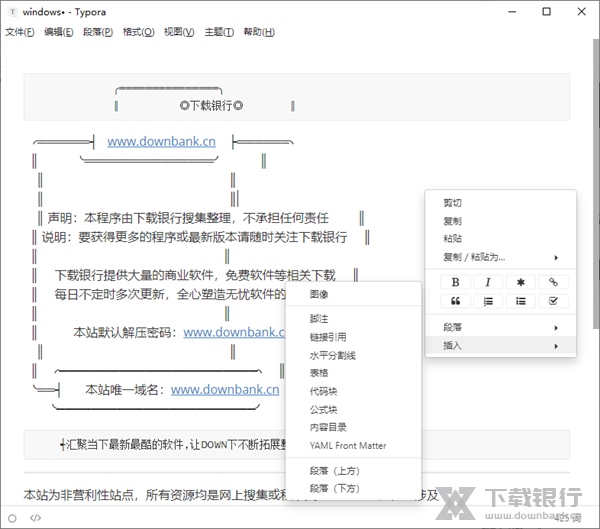The width and height of the screenshot is (600, 529).
Task: Click the 本站唯一域名 downbank link
Action: tap(225, 389)
